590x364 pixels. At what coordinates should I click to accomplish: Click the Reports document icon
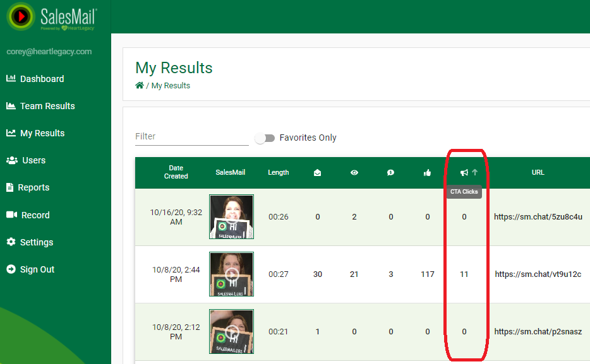tap(10, 187)
